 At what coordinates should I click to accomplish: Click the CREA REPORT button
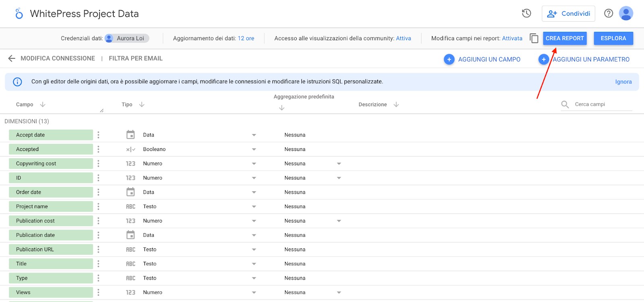[x=565, y=38]
